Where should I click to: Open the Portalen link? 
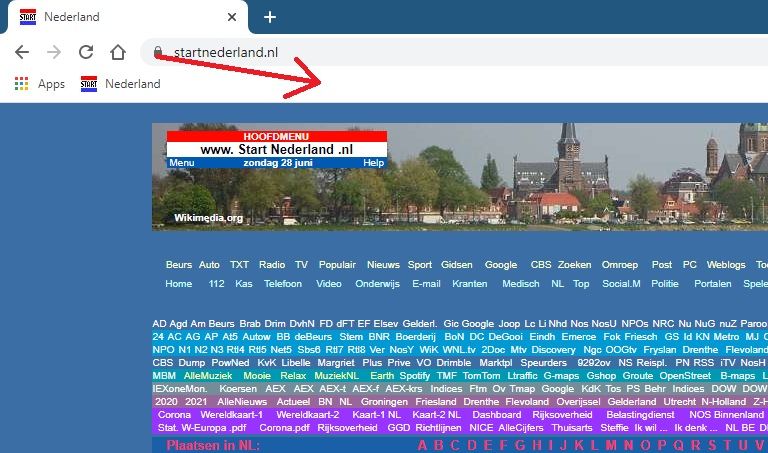tap(713, 284)
